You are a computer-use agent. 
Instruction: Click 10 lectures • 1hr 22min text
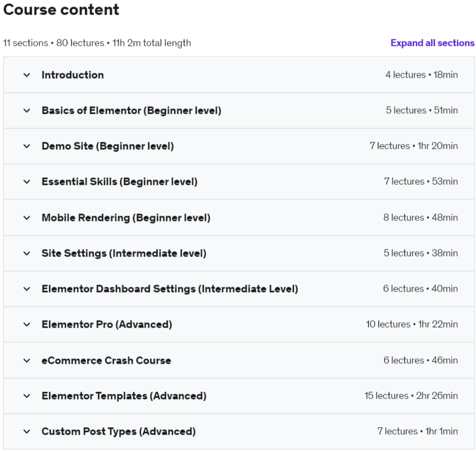(x=412, y=324)
